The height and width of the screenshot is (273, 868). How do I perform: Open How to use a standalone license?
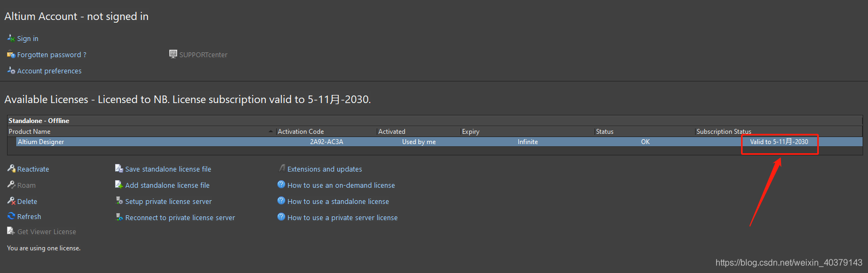(338, 202)
